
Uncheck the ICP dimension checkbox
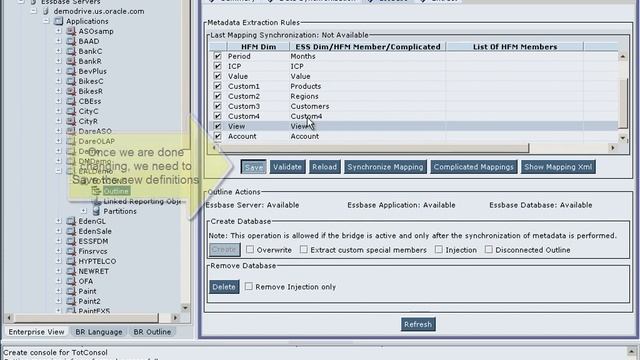click(218, 66)
